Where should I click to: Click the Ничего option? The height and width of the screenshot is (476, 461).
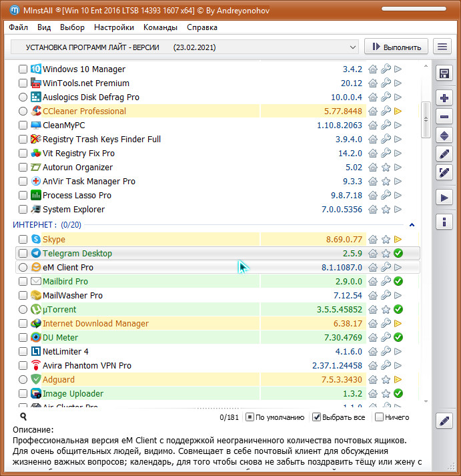coord(392,417)
